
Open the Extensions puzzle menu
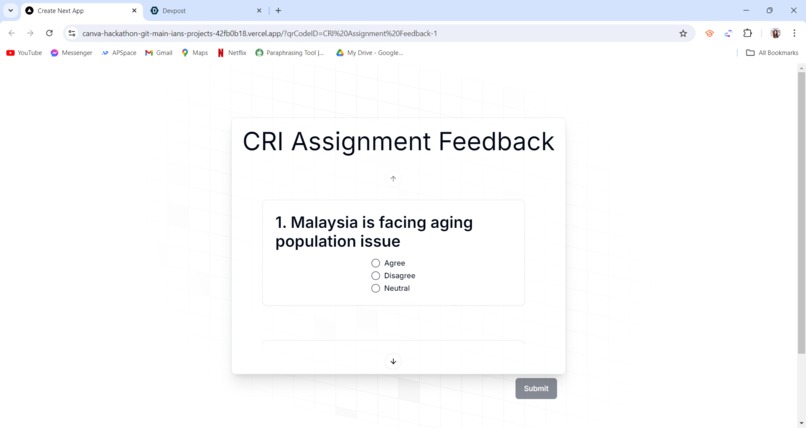pos(747,33)
